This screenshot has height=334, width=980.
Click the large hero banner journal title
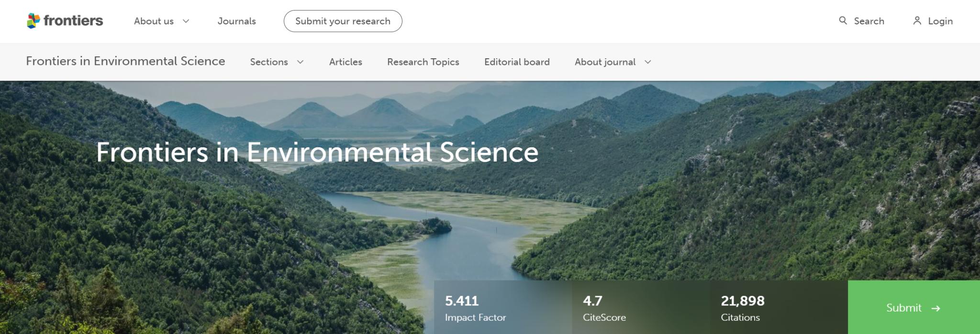click(317, 152)
